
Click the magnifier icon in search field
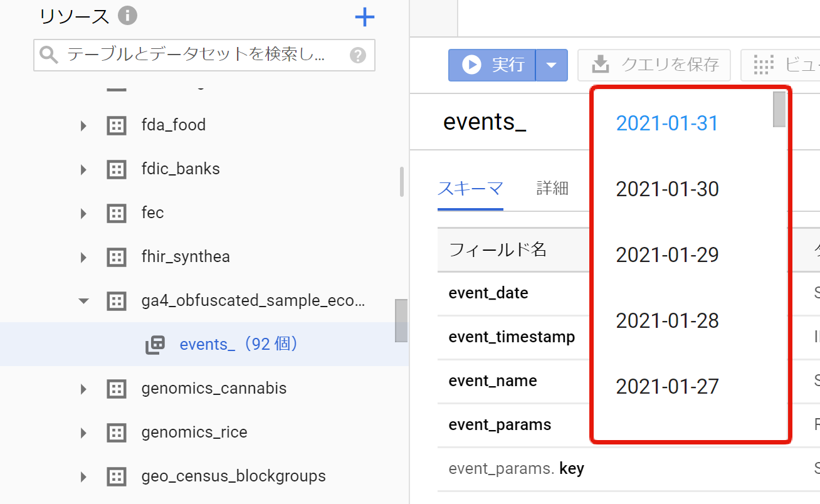[x=49, y=55]
